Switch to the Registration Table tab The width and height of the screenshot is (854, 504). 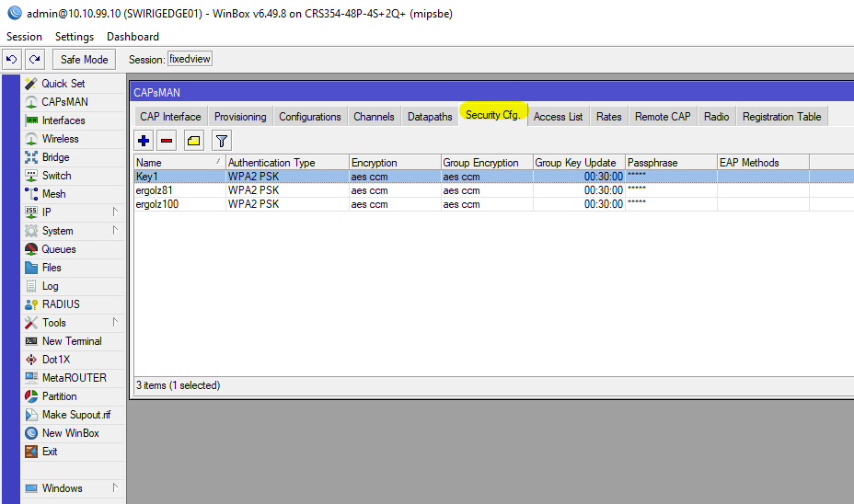coord(781,117)
